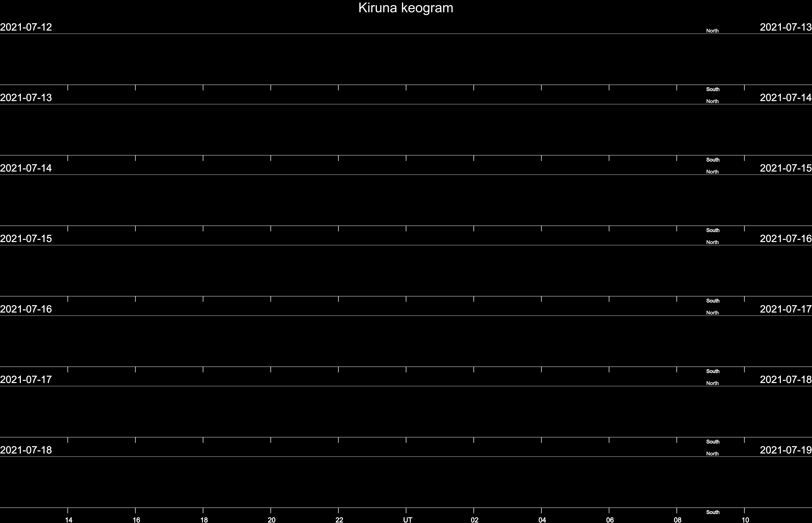812x523 pixels.
Task: Click the South label below the 2021-07-12 panel
Action: pyautogui.click(x=713, y=89)
